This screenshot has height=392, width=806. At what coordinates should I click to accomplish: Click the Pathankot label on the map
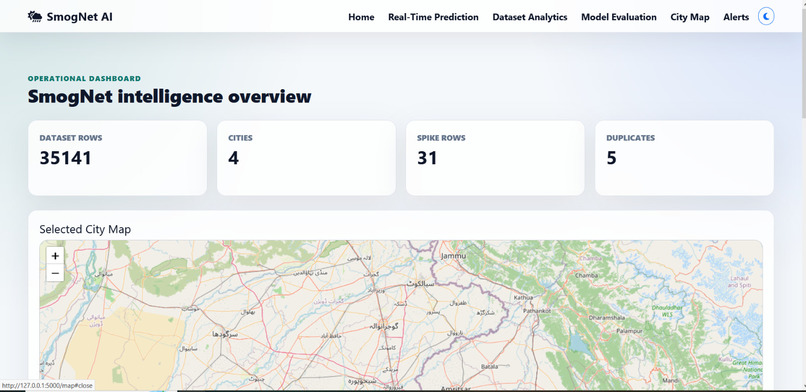(537, 311)
